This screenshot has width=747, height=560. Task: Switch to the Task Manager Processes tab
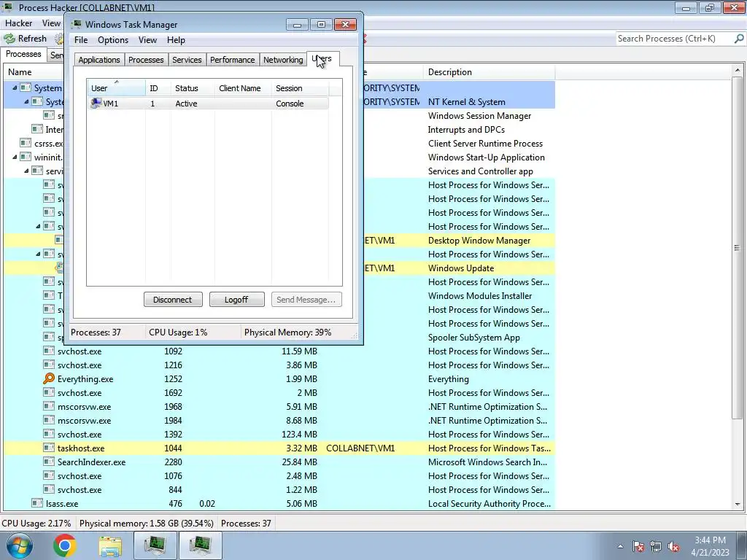146,60
